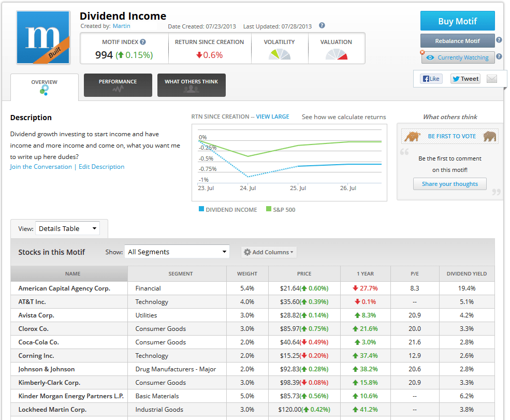Image resolution: width=510 pixels, height=420 pixels.
Task: Click the Facebook Like button
Action: pyautogui.click(x=431, y=79)
